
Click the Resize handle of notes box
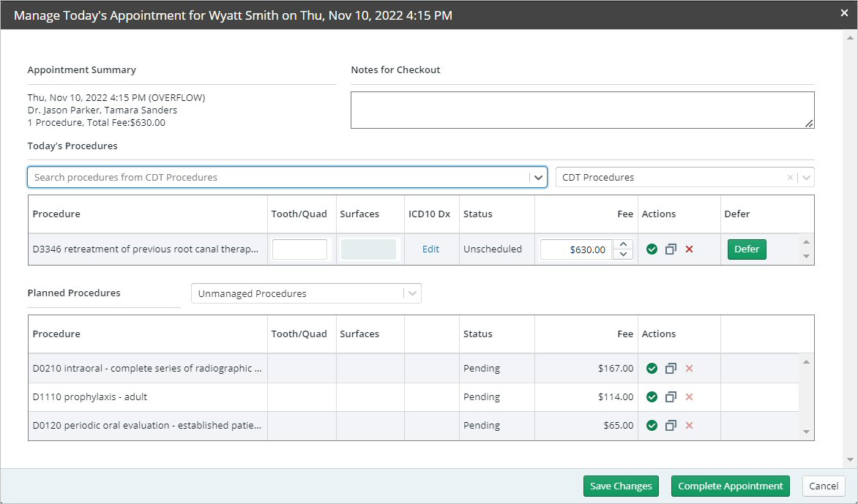[x=809, y=124]
